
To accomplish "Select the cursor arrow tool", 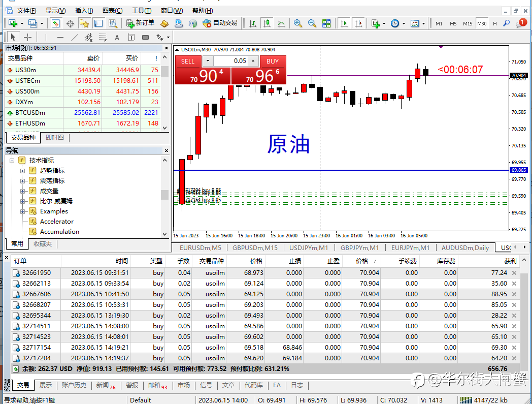I will point(13,37).
